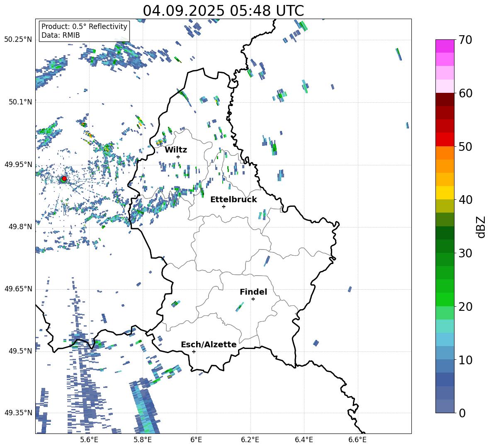Image resolution: width=491 pixels, height=448 pixels.
Task: Click the 5.8°E longitude label
Action: click(x=143, y=440)
